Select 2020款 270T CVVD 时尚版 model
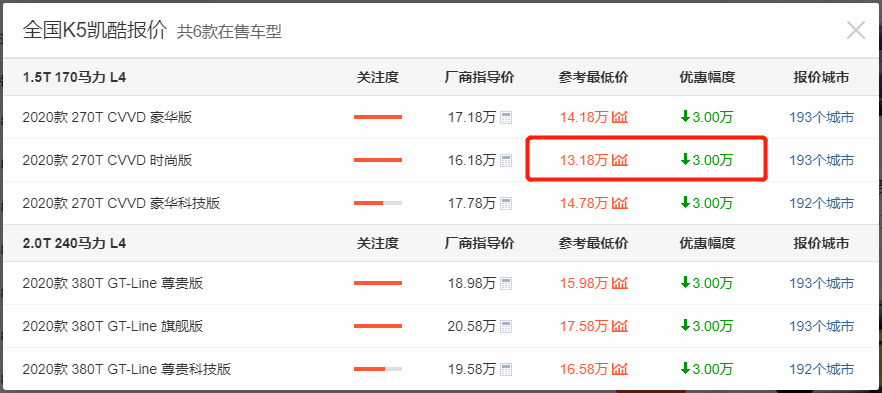882x393 pixels. pos(107,161)
